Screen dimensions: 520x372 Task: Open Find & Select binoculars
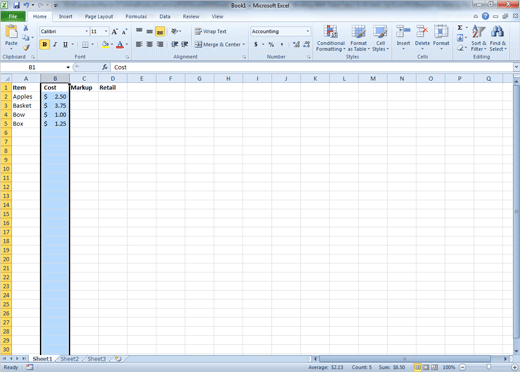(498, 38)
